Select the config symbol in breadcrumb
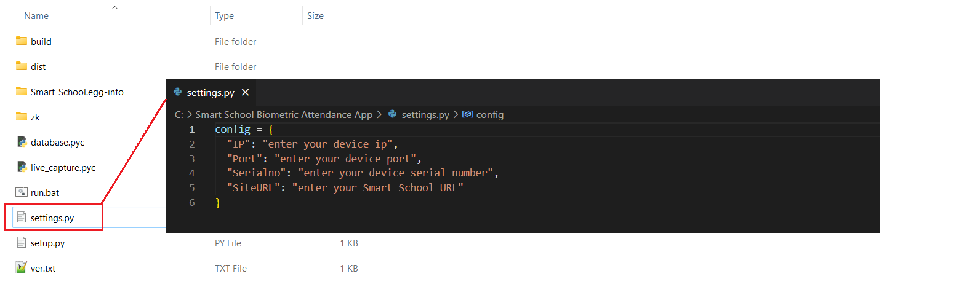The width and height of the screenshot is (980, 303). tap(489, 115)
